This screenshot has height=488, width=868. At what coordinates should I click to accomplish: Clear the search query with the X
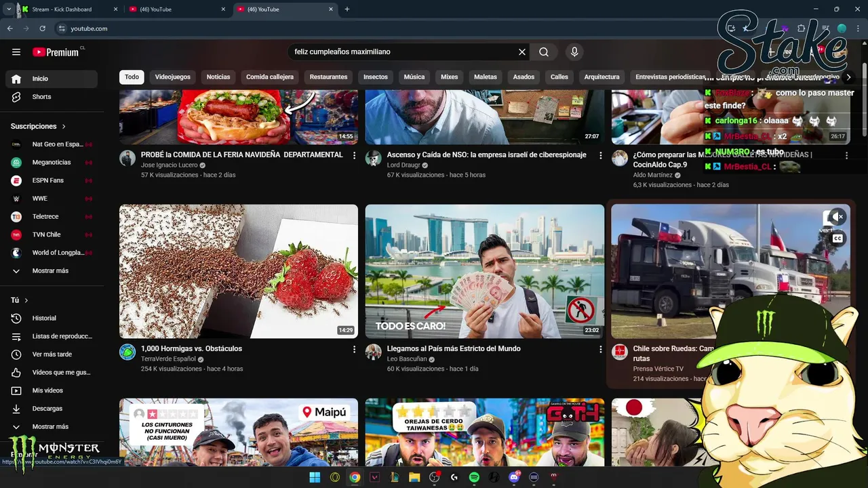click(x=522, y=52)
